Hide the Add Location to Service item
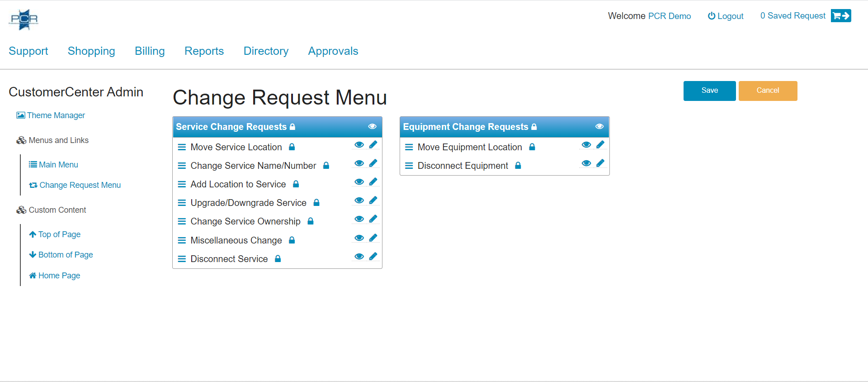 (x=359, y=182)
